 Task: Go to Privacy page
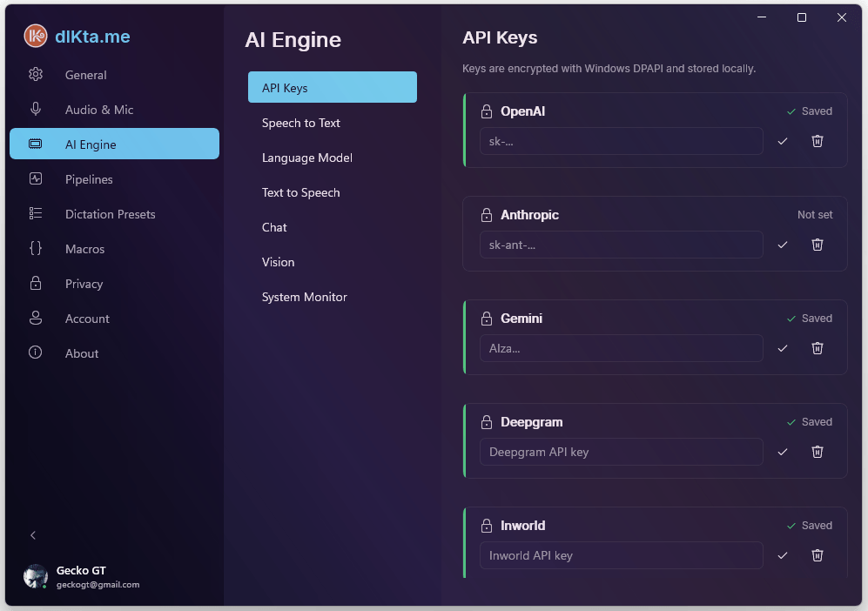pos(115,284)
